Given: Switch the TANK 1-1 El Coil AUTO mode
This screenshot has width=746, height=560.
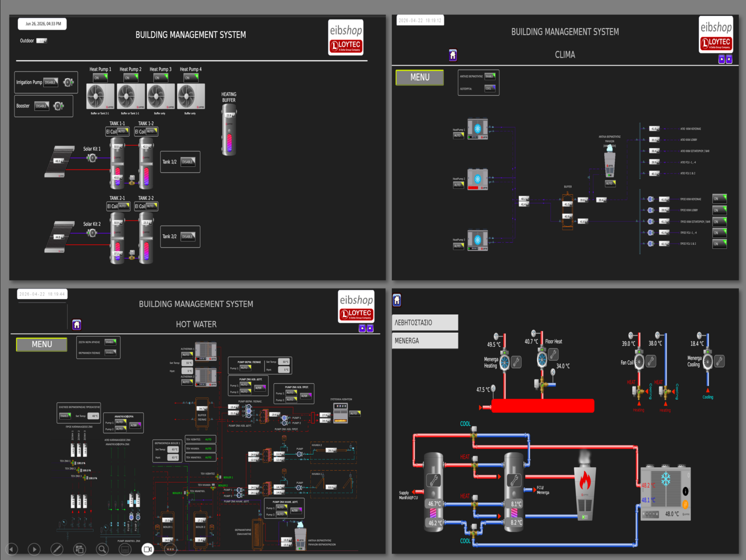Looking at the screenshot, I should pyautogui.click(x=123, y=131).
